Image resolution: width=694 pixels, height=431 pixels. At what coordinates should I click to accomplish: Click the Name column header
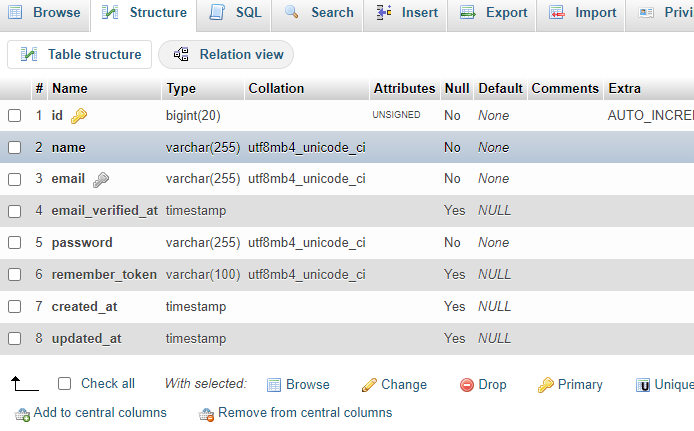[70, 88]
